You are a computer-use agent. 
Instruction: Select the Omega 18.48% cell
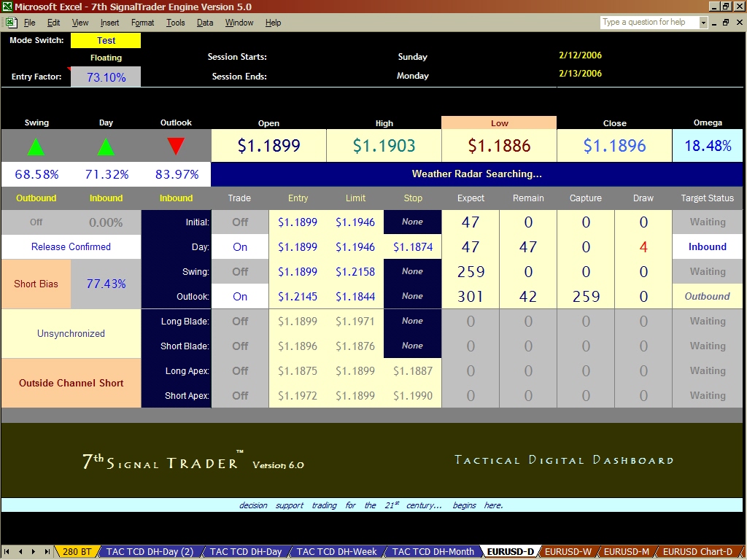708,145
